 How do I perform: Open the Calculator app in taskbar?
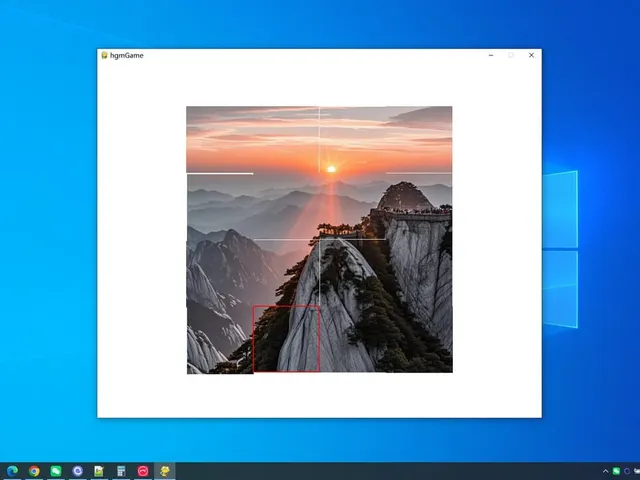click(x=121, y=471)
